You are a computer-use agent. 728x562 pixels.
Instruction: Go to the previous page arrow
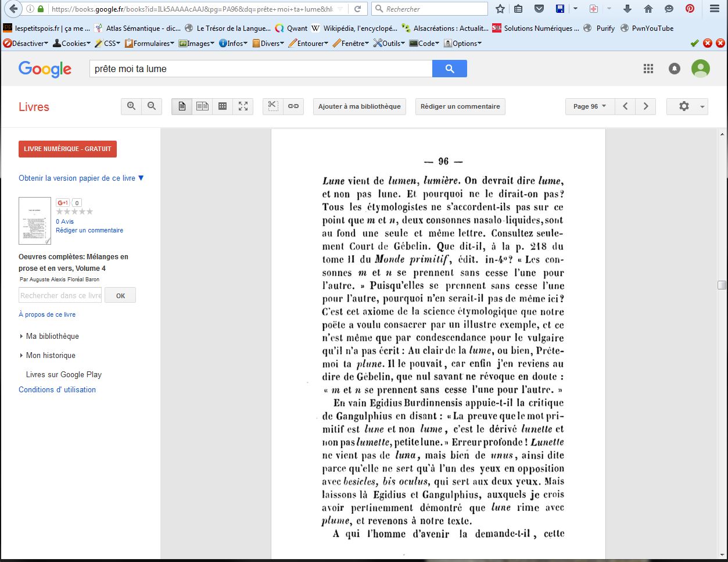(x=625, y=106)
